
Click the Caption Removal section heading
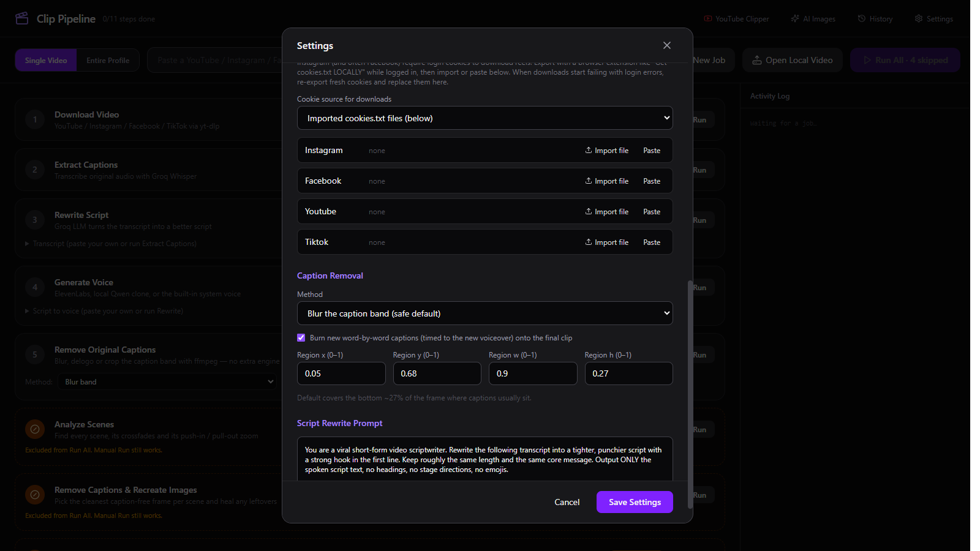click(330, 275)
